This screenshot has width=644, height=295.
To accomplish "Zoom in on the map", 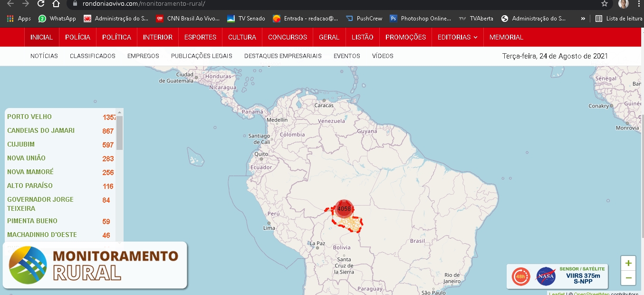I will point(628,263).
